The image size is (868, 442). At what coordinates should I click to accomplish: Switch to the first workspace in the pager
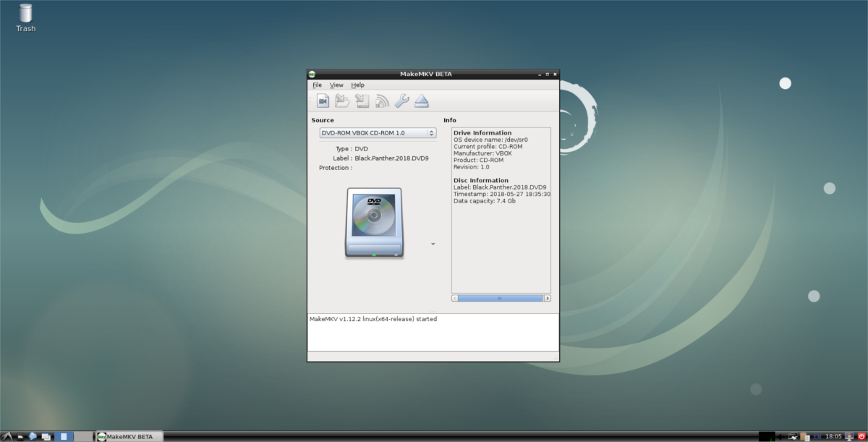64,437
